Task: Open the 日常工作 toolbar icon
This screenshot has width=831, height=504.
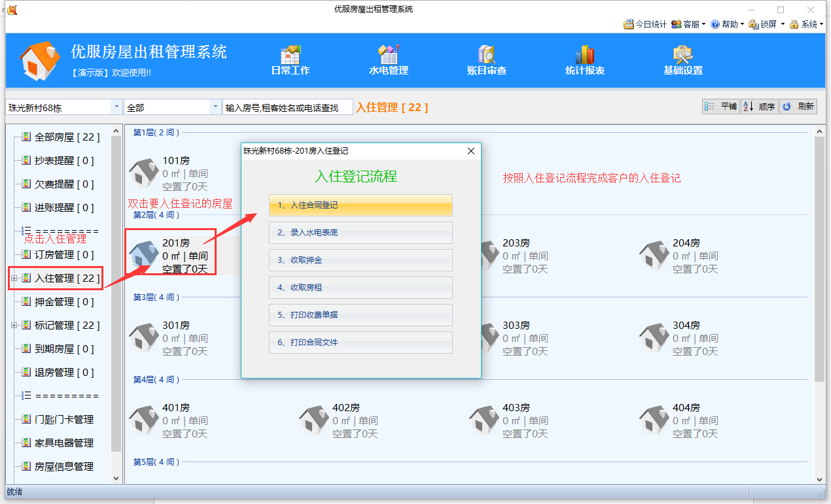Action: (x=291, y=60)
